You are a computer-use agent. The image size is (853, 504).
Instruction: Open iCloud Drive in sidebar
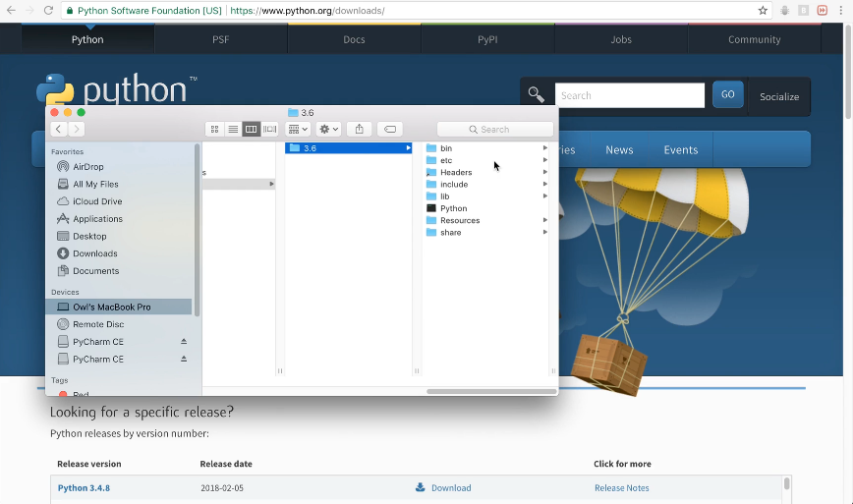(x=97, y=201)
